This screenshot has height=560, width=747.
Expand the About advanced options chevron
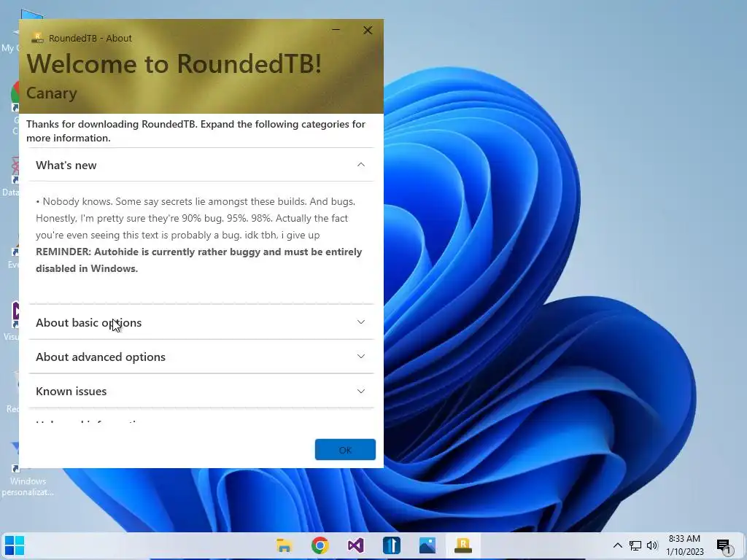pos(361,357)
